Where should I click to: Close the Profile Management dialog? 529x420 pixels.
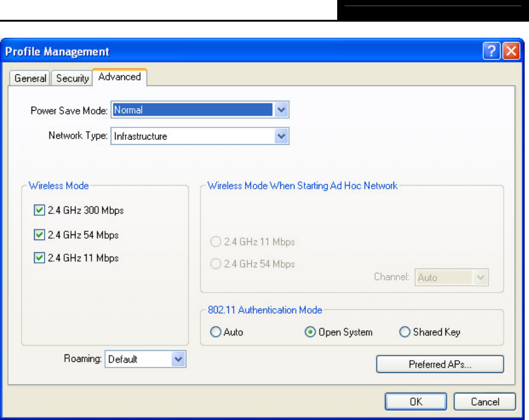pyautogui.click(x=511, y=51)
